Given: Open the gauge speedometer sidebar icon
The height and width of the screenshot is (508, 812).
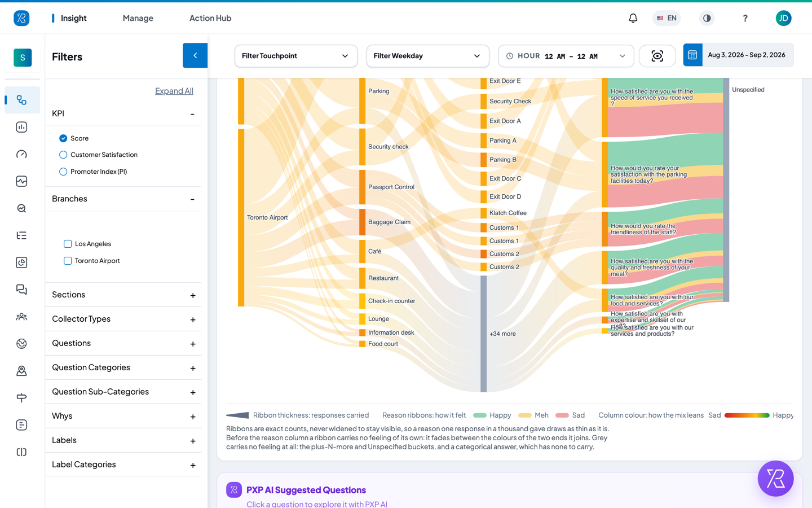Looking at the screenshot, I should tap(22, 154).
